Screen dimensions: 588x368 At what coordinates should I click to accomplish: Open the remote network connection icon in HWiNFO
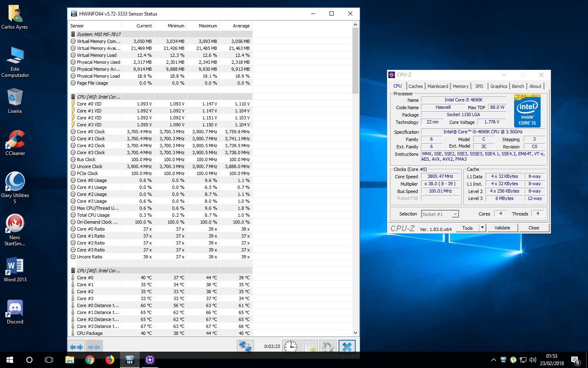[x=245, y=347]
